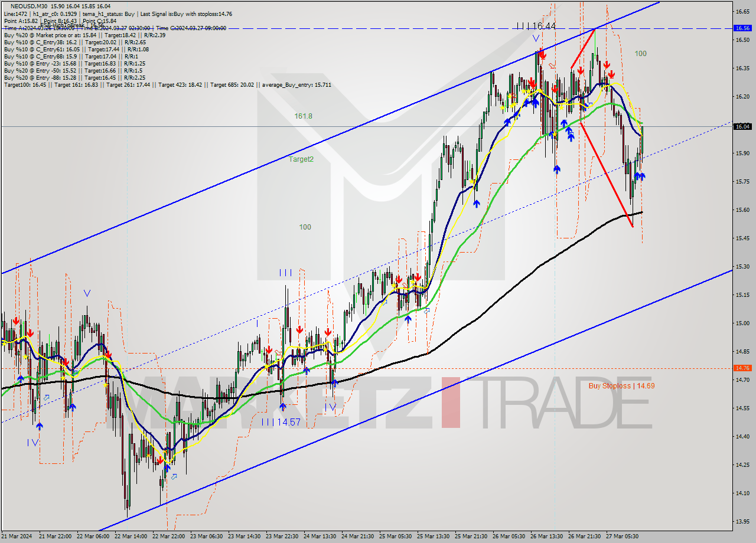
Task: Select the 14.25 price axis label
Action: (x=742, y=465)
